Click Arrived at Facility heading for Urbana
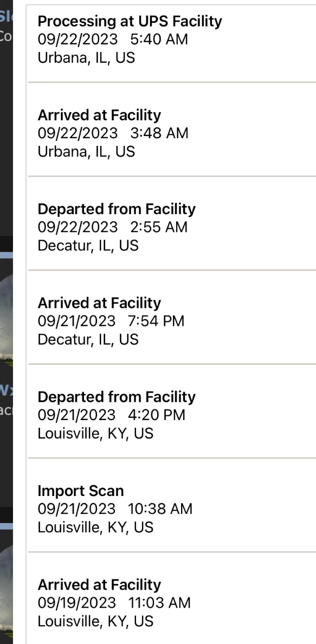The height and width of the screenshot is (644, 316). coord(99,115)
